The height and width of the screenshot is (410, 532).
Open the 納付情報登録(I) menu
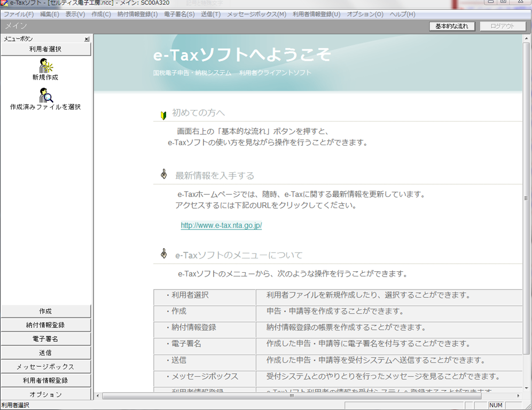pos(137,14)
